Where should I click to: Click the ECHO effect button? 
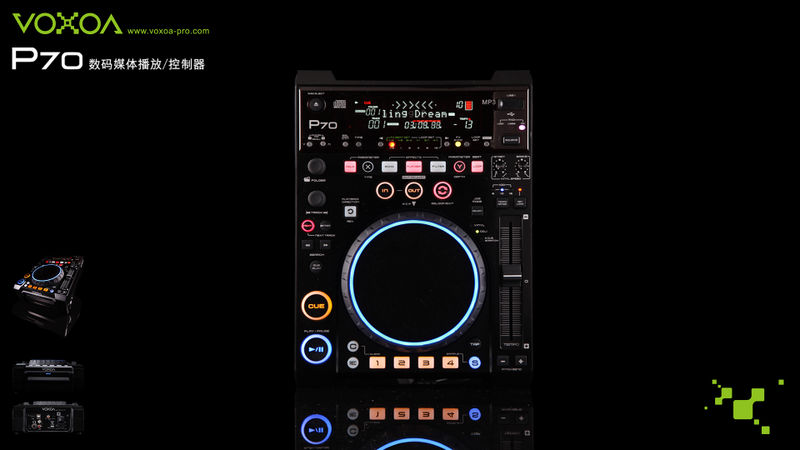coord(389,167)
